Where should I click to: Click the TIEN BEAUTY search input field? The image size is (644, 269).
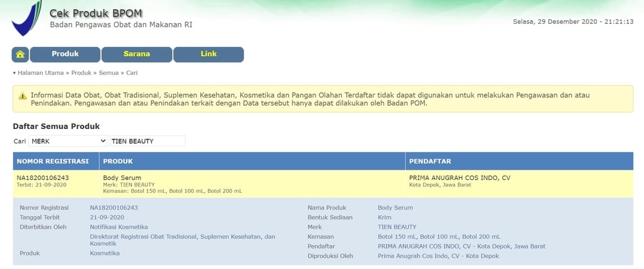147,141
